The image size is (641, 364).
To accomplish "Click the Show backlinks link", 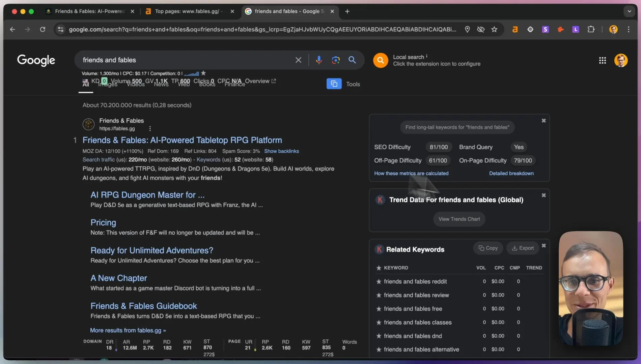I will tap(281, 151).
